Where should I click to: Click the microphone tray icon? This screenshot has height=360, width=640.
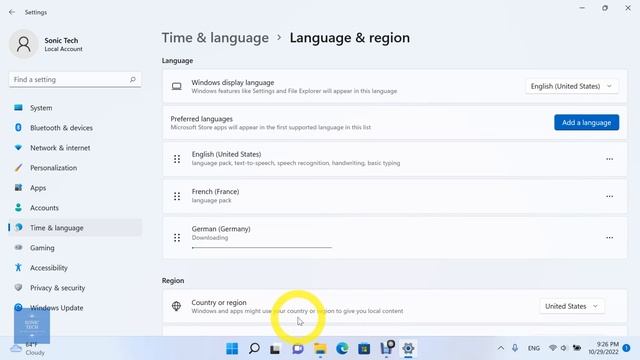pos(515,348)
